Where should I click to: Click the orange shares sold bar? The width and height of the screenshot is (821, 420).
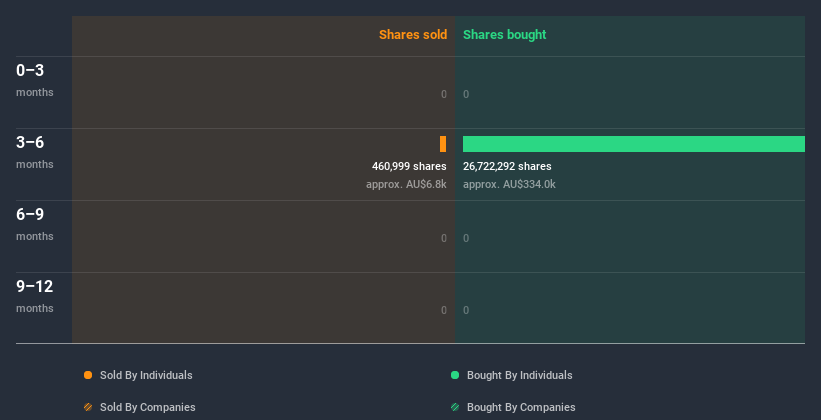[x=443, y=144]
